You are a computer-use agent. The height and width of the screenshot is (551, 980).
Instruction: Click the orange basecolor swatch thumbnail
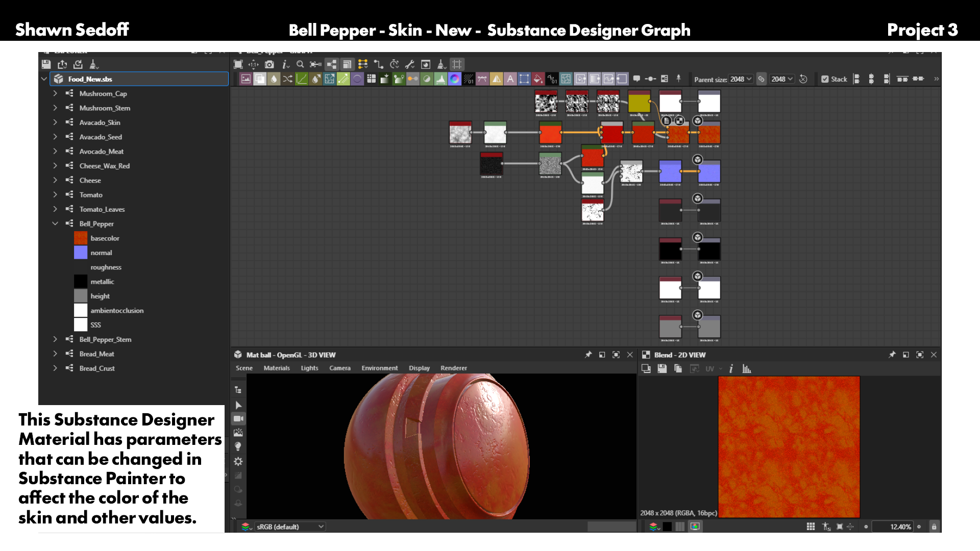(x=81, y=238)
